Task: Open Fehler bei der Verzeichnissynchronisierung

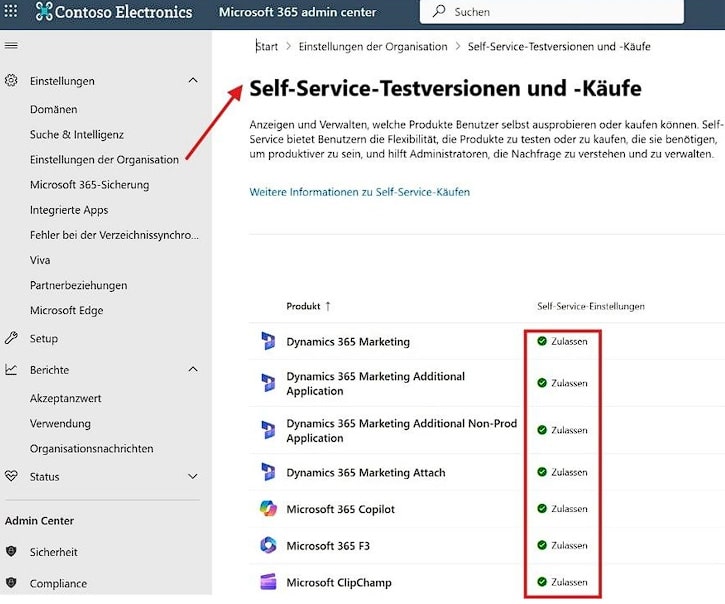Action: 114,235
